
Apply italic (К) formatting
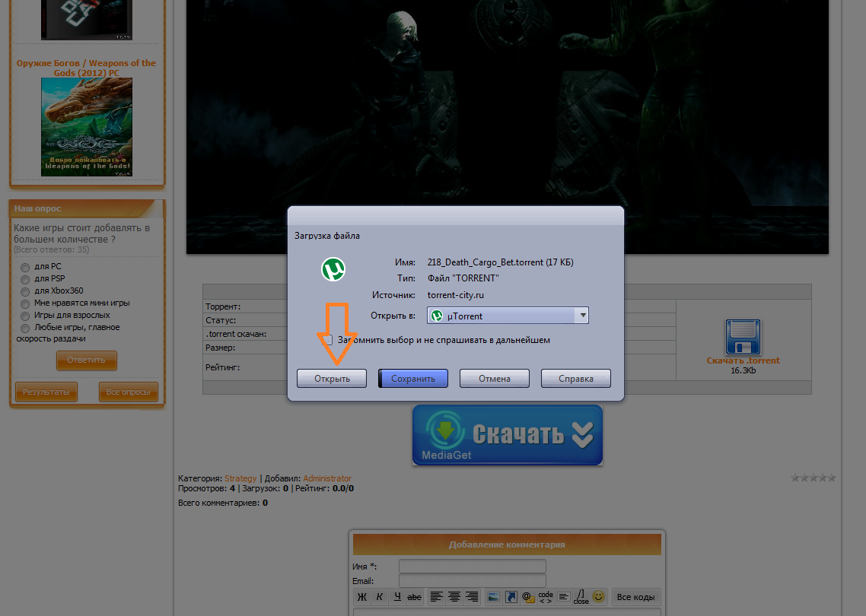click(380, 597)
